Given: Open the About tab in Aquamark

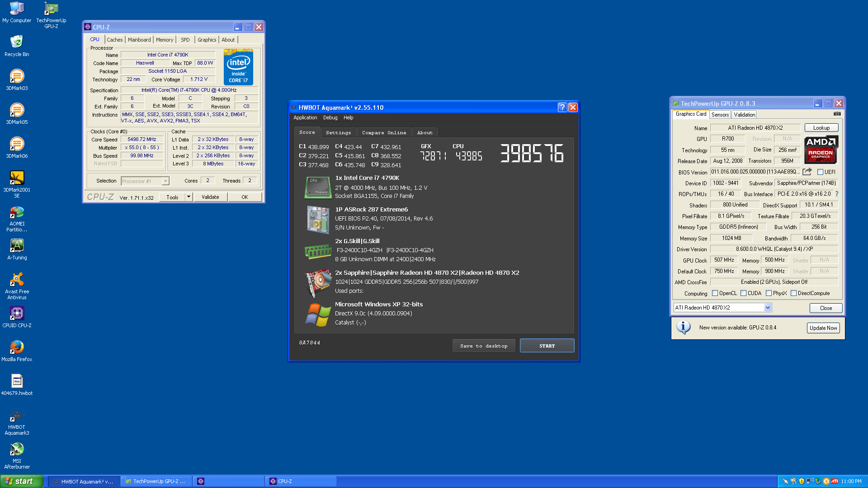Looking at the screenshot, I should tap(425, 132).
